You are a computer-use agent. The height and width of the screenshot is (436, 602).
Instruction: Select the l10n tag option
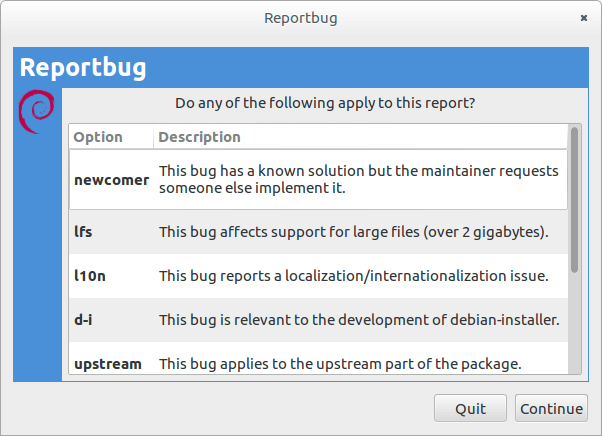pyautogui.click(x=90, y=275)
